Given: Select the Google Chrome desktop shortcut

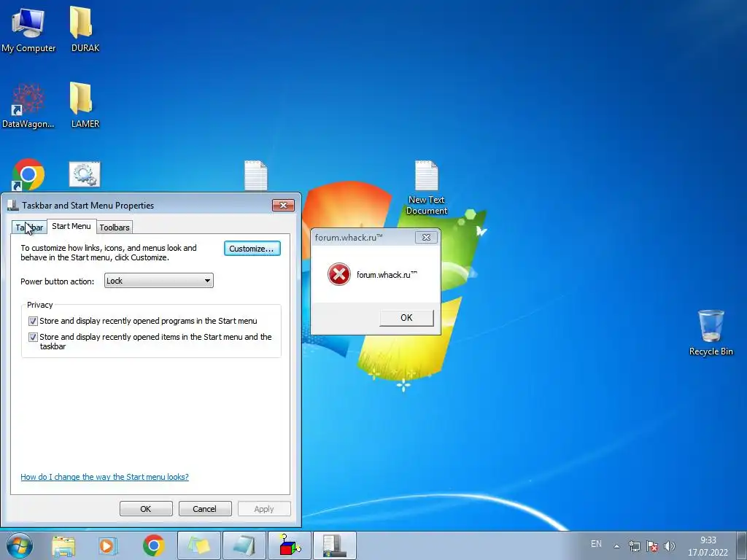Looking at the screenshot, I should pos(28,175).
